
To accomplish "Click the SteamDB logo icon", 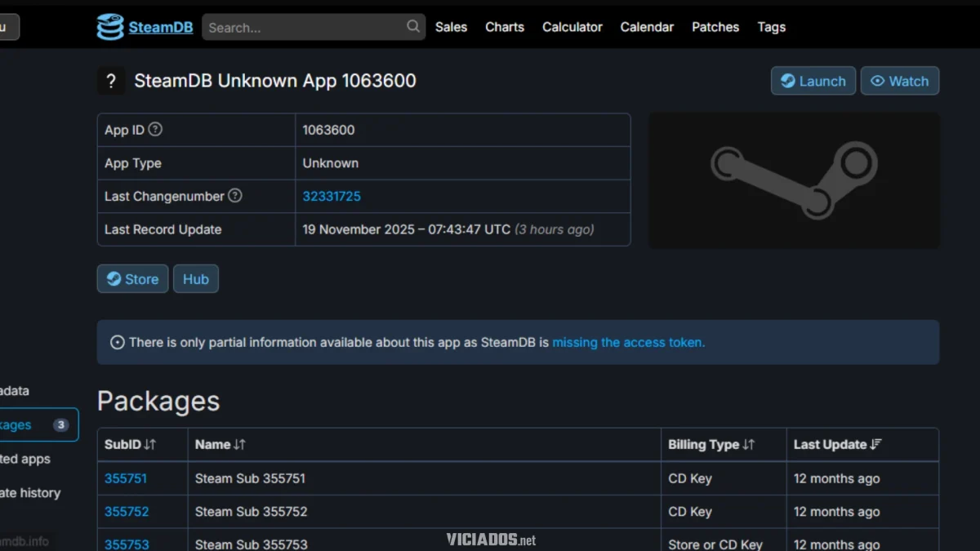I will (109, 27).
